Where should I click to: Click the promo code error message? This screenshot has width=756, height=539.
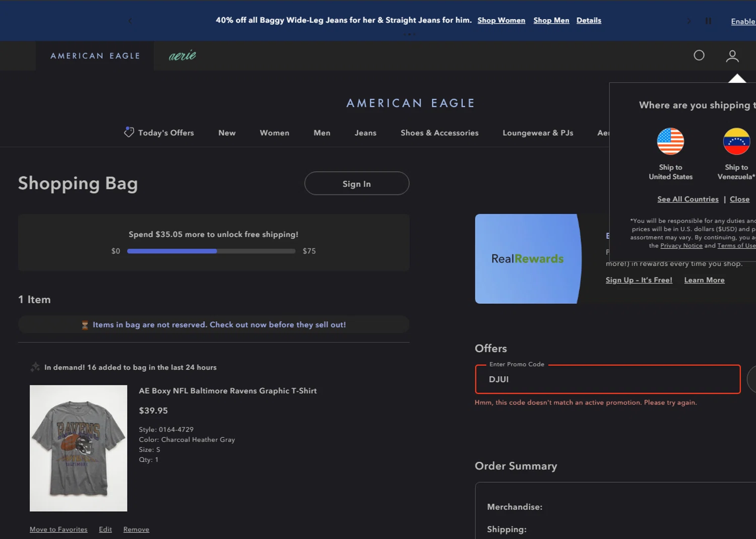click(586, 402)
